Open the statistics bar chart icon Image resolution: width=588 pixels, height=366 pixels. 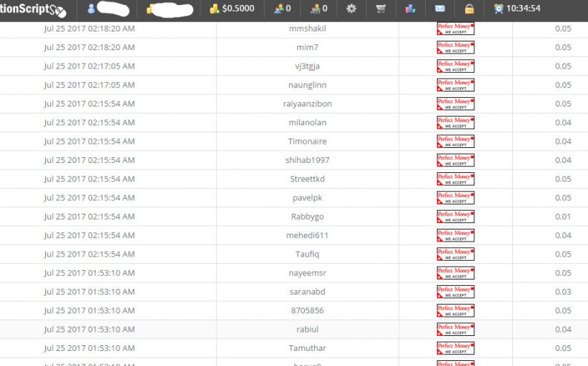click(x=410, y=9)
